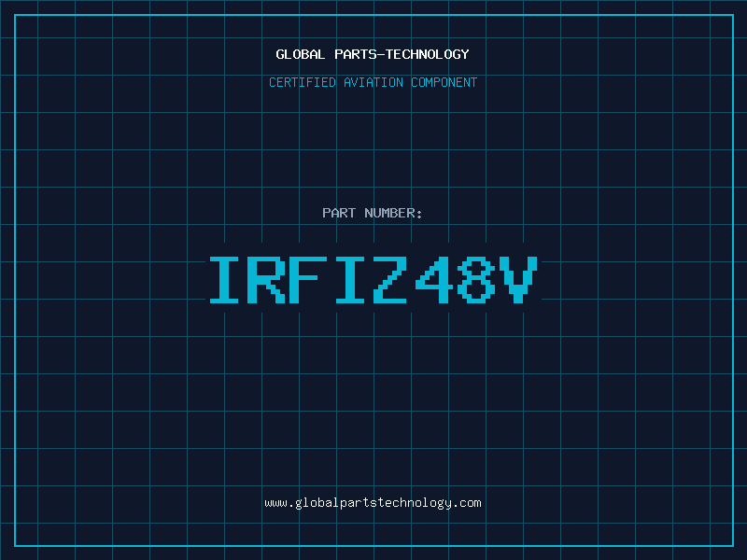Image resolution: width=747 pixels, height=560 pixels.
Task: Click the letter V in the part number
Action: [x=518, y=280]
